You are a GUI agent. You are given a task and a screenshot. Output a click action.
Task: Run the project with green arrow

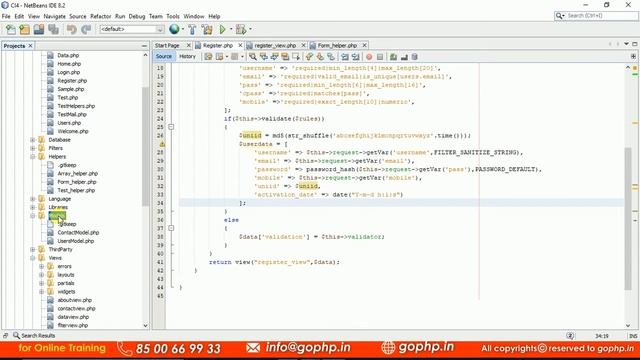tap(222, 29)
